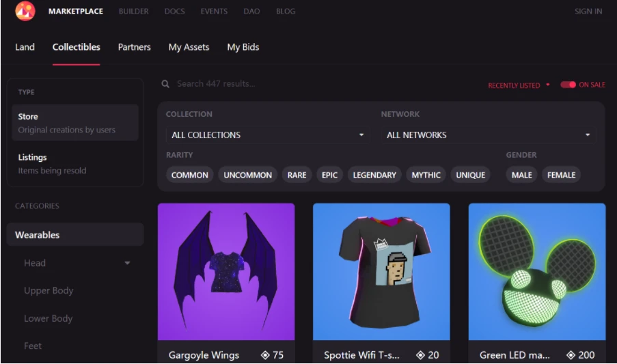Select the Upper Body category
The image size is (617, 364).
[x=49, y=290]
